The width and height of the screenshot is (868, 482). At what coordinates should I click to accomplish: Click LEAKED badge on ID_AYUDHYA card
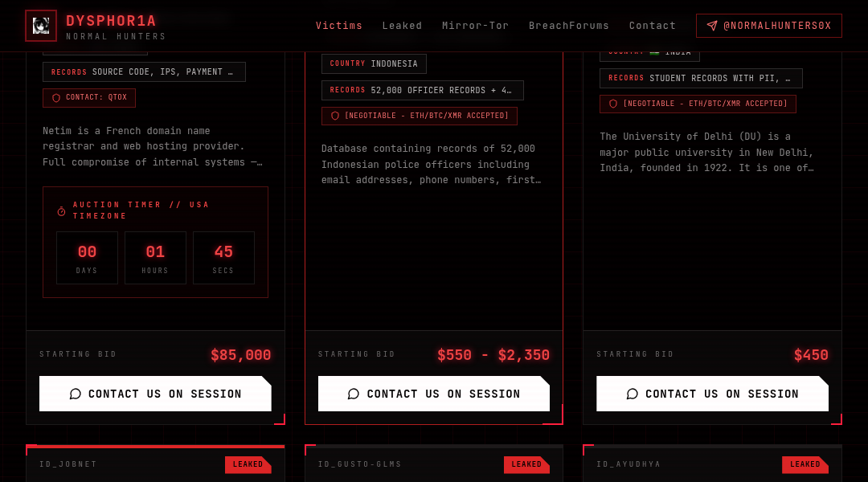tap(805, 465)
